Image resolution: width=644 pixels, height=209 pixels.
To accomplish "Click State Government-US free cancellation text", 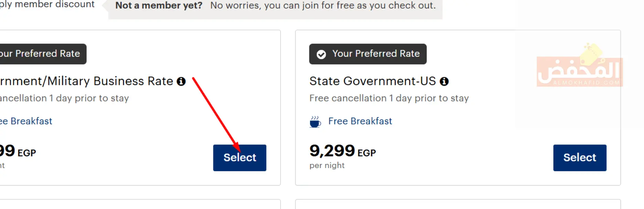I will pos(389,98).
